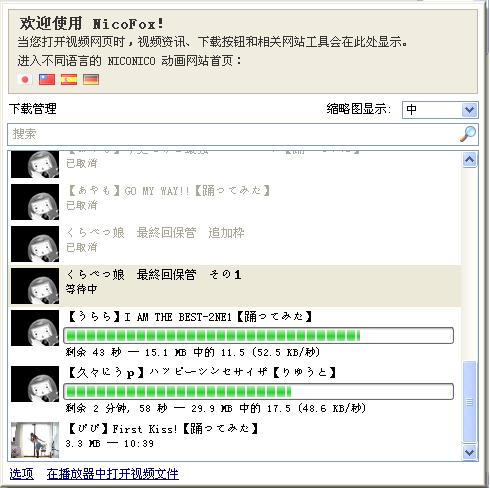Select the waiting item くらべっ娘 その1
490x488 pixels.
[x=235, y=286]
